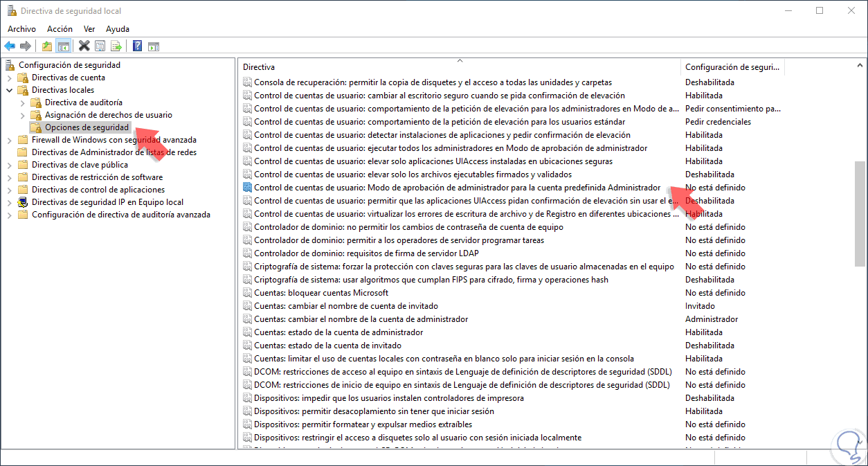This screenshot has height=466, width=868.
Task: Select Cuentas: cambiar el nombre de cuenta de invitado
Action: 346,306
